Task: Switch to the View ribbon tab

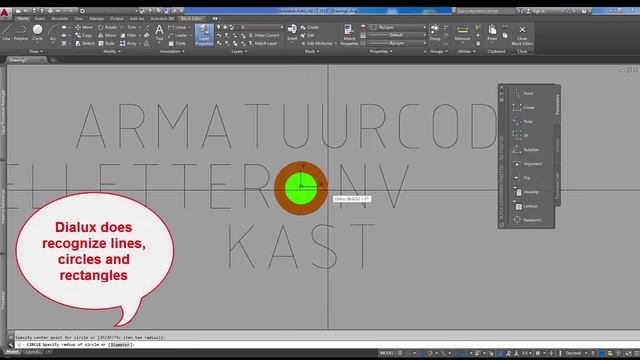Action: tap(78, 18)
